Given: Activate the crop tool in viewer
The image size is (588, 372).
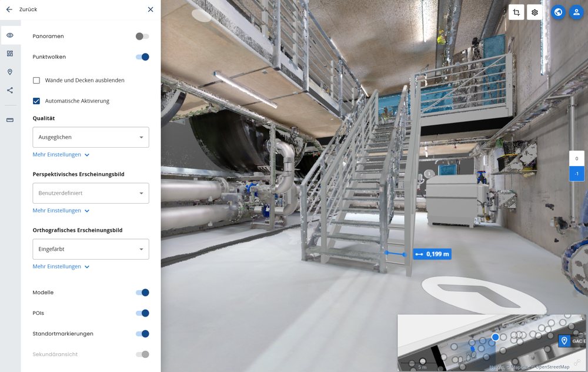Looking at the screenshot, I should [516, 12].
